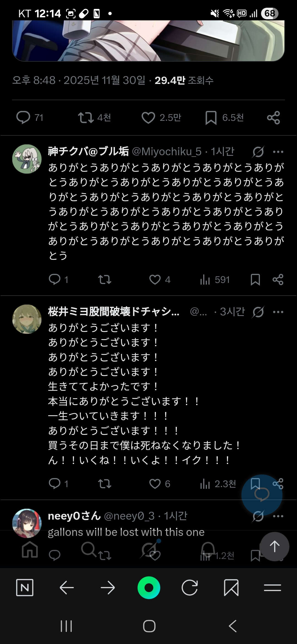Go to the Home tab in X
The image size is (297, 644).
pos(30,549)
